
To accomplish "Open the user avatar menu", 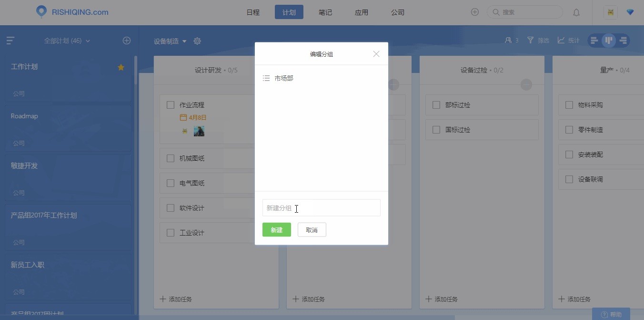I will click(610, 12).
